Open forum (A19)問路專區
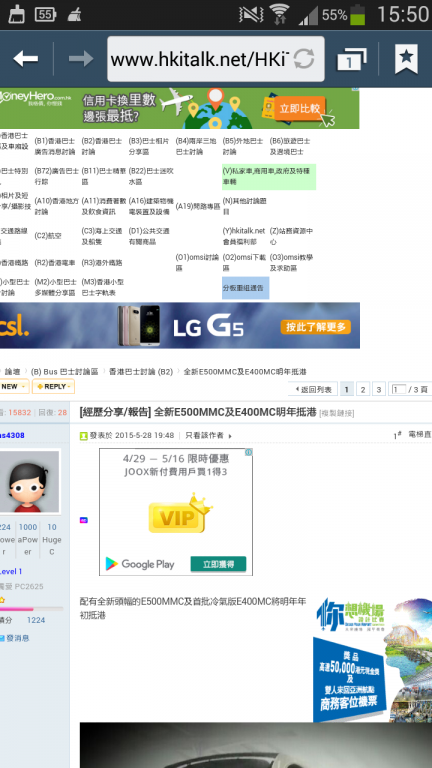Viewport: 432px width, 768px height. point(198,206)
